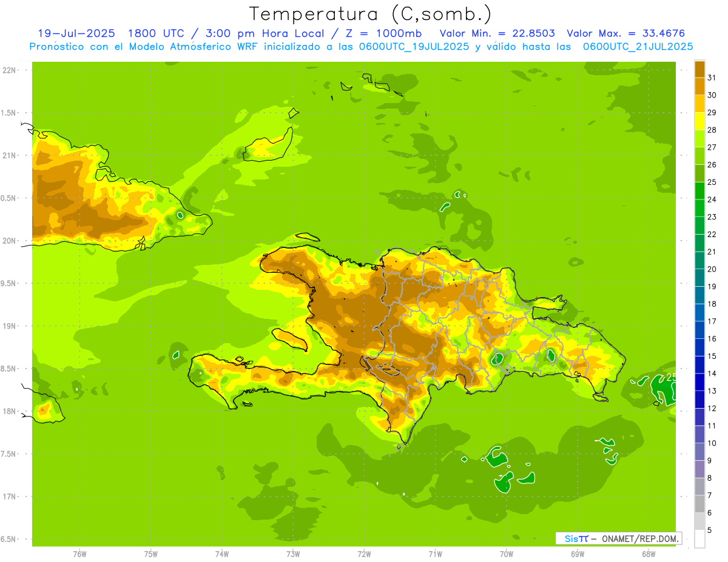Click the "0600UTC_21JUL2025" valid-until time
The height and width of the screenshot is (562, 728).
638,47
